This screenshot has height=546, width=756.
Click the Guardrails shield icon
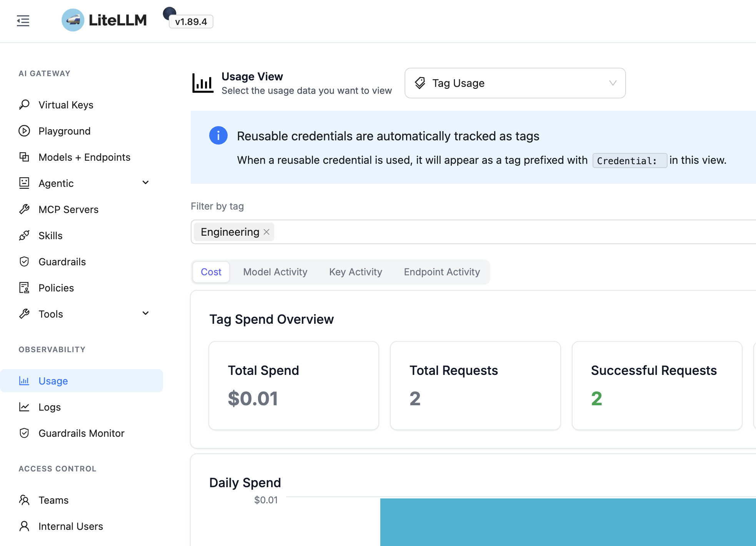[24, 261]
